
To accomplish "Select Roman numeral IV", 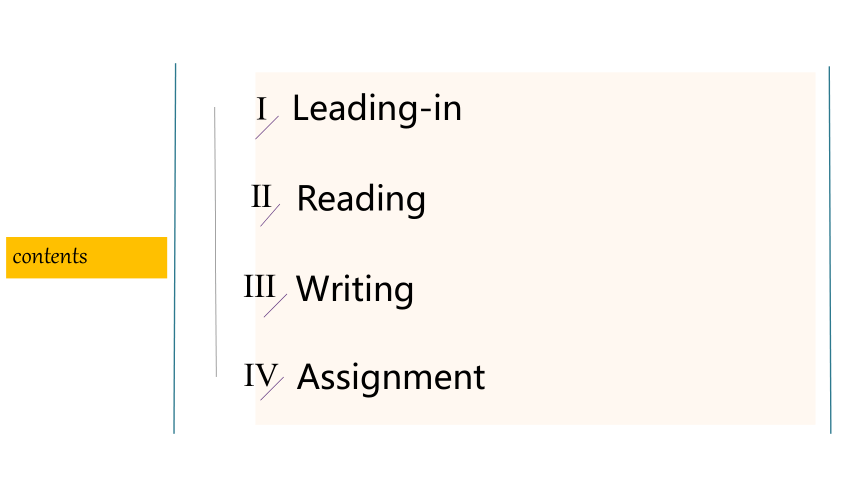I will (261, 375).
